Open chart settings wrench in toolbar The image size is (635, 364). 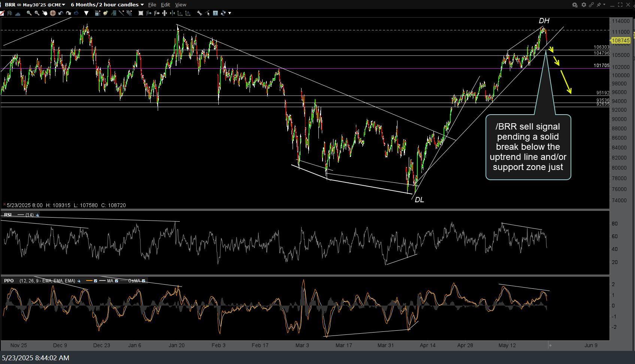[x=200, y=13]
